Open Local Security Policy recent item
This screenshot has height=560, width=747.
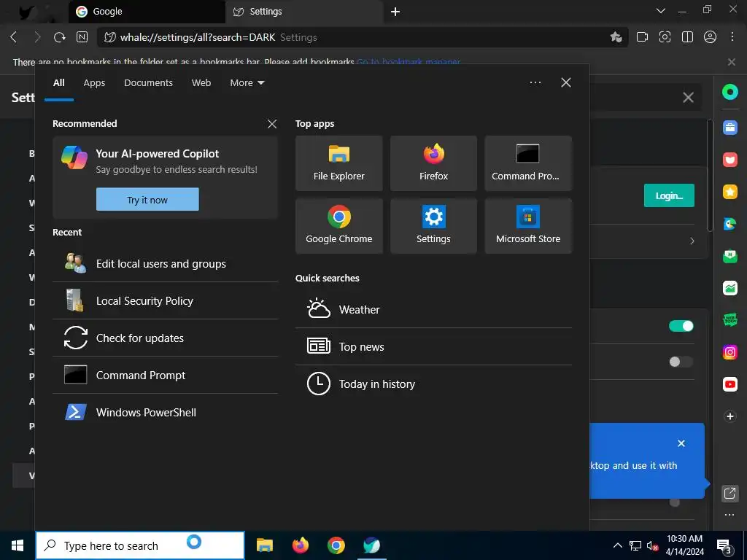coord(166,301)
